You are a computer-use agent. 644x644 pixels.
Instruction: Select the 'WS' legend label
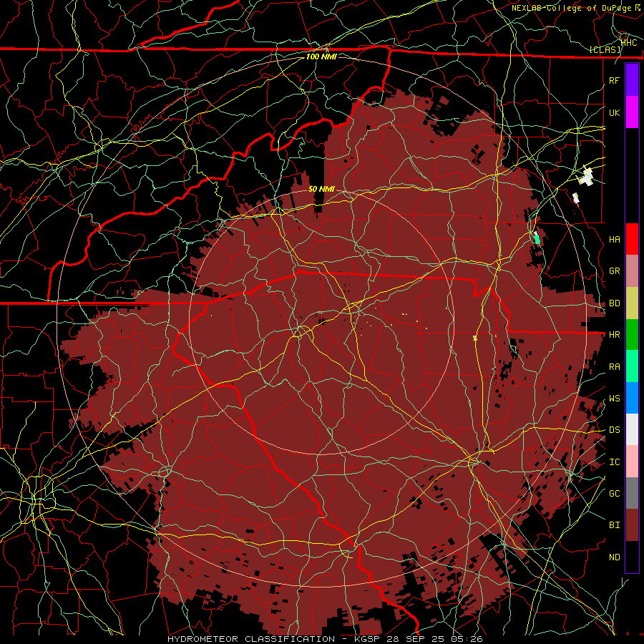pos(614,399)
